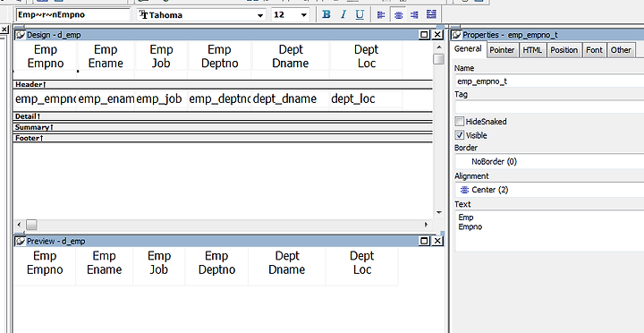Select the emp_ename detail column

106,99
